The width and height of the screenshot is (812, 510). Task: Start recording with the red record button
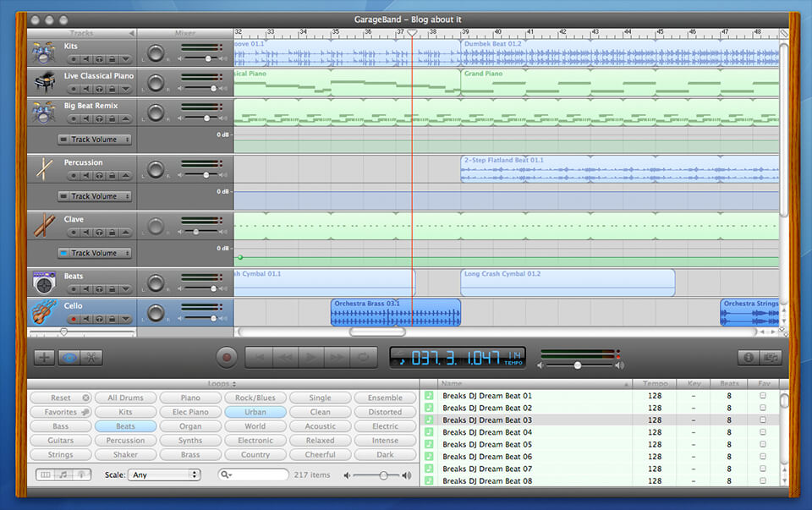[x=227, y=357]
